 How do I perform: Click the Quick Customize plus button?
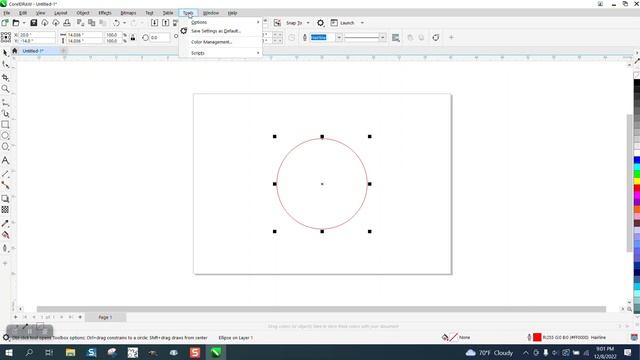(451, 38)
